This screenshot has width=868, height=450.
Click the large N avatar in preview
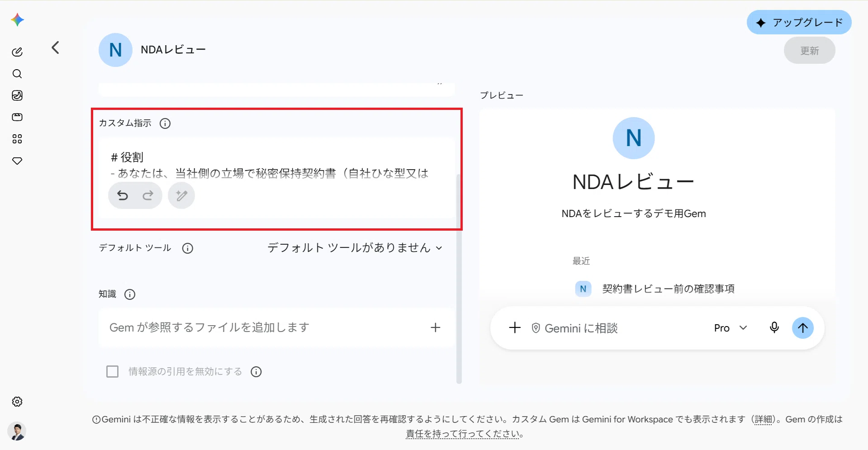(634, 138)
